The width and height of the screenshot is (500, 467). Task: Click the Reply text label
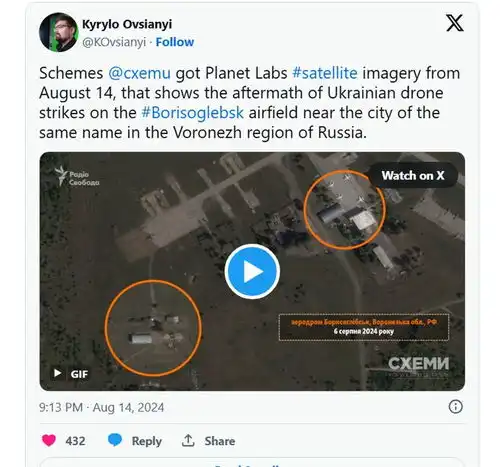click(147, 441)
